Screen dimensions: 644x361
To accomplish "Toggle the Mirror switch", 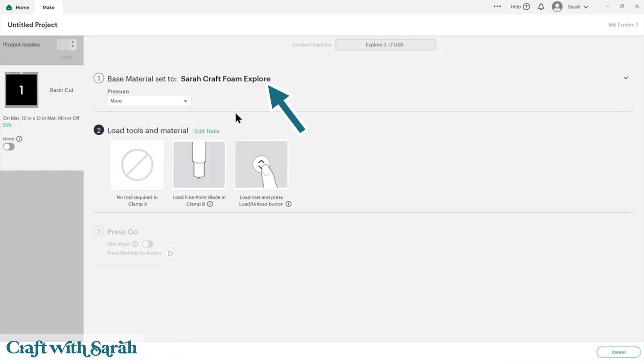I will [x=9, y=147].
